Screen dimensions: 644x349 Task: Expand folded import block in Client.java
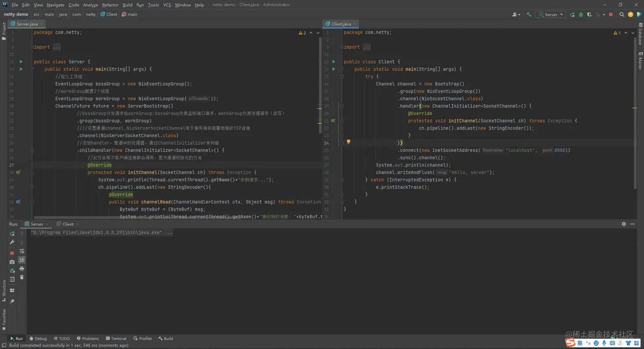coord(366,47)
